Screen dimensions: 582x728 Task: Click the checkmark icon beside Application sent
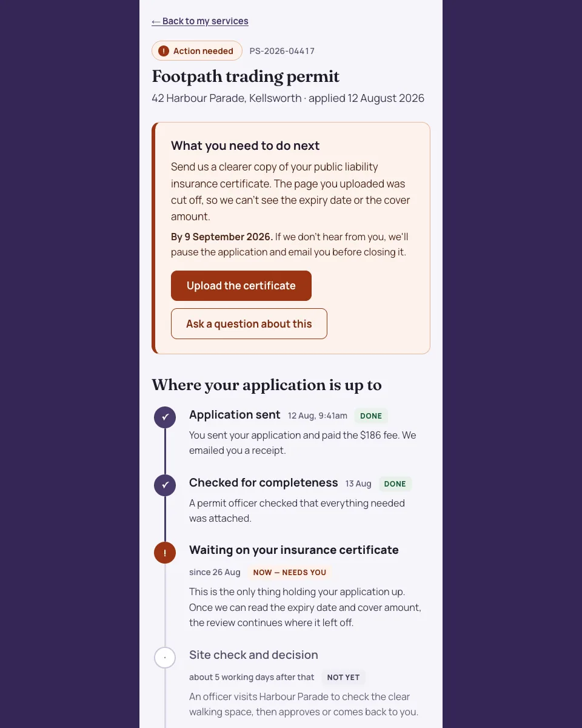[x=165, y=417]
